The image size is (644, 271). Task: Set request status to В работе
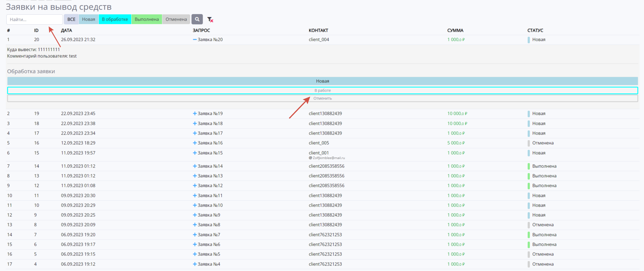tap(322, 90)
